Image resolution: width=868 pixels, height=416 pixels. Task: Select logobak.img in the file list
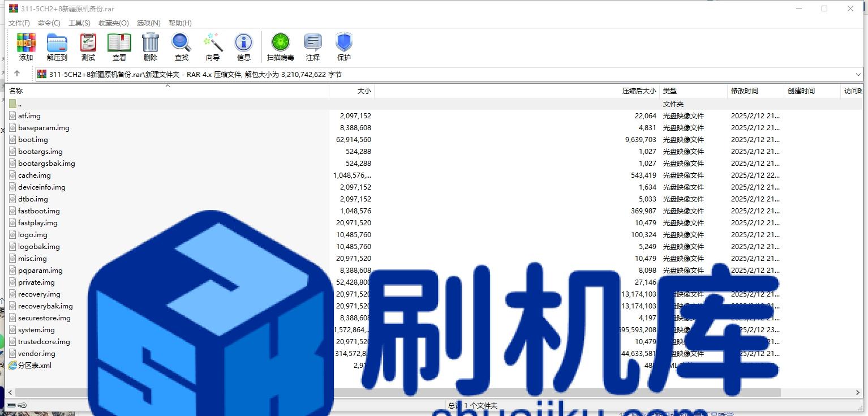(39, 246)
